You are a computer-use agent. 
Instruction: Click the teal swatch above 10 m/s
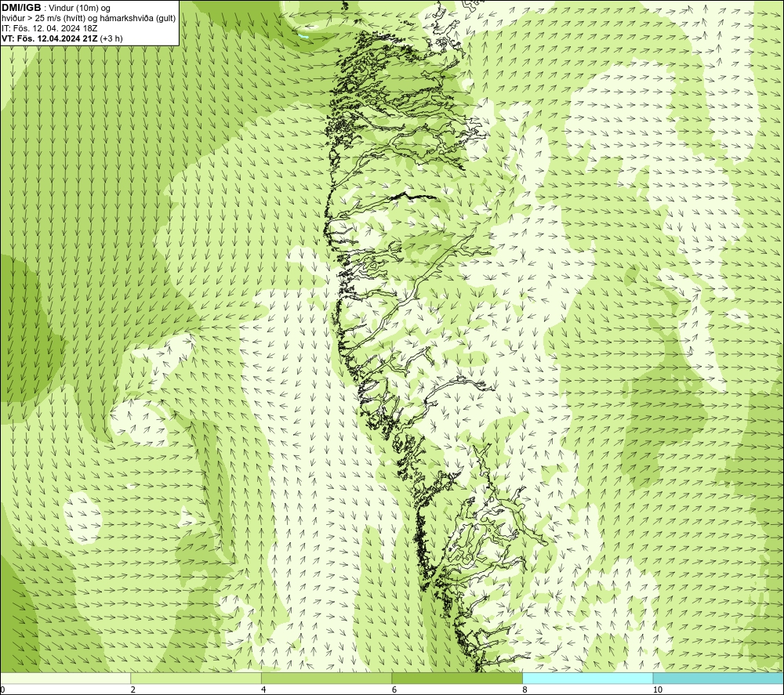[x=718, y=678]
